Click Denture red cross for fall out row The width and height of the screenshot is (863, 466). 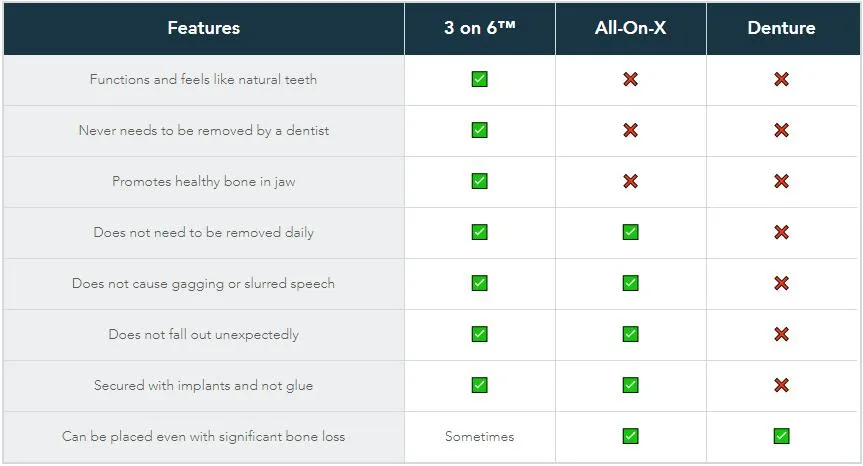781,334
